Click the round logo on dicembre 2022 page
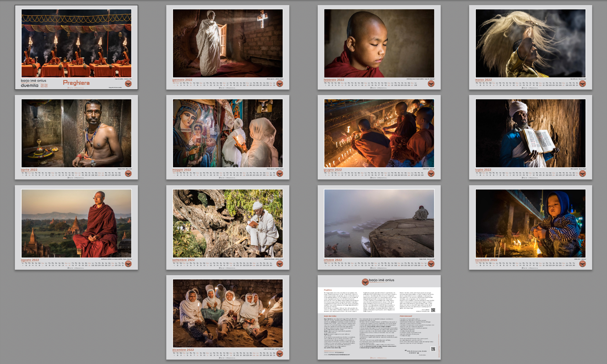 click(x=280, y=354)
